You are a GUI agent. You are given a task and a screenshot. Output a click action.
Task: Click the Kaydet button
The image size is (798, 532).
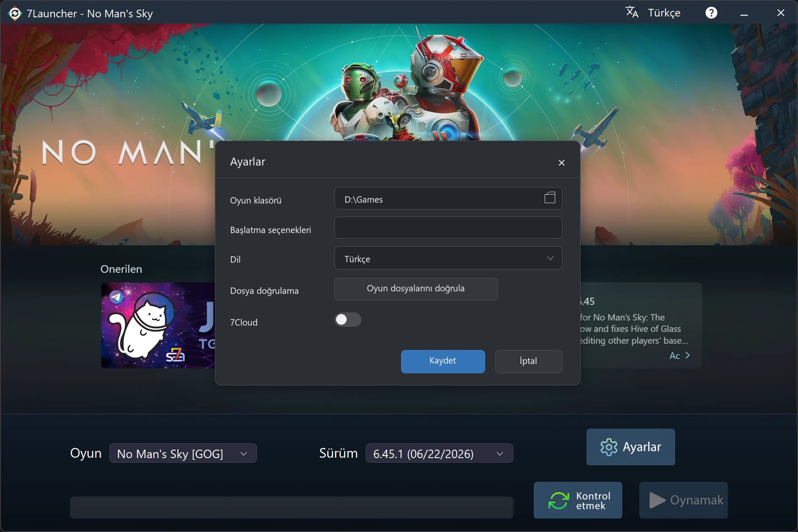[443, 361]
